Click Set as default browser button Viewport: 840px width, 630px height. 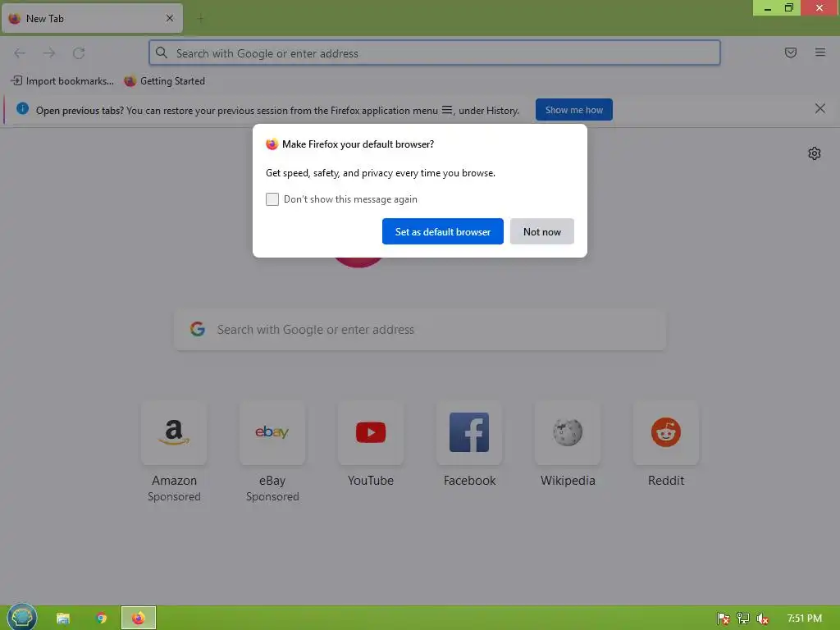click(x=442, y=231)
